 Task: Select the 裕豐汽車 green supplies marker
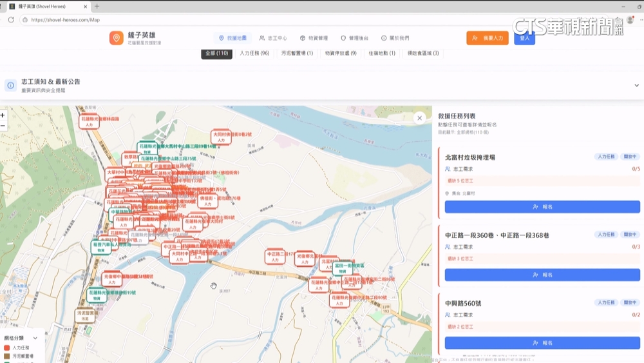click(100, 248)
